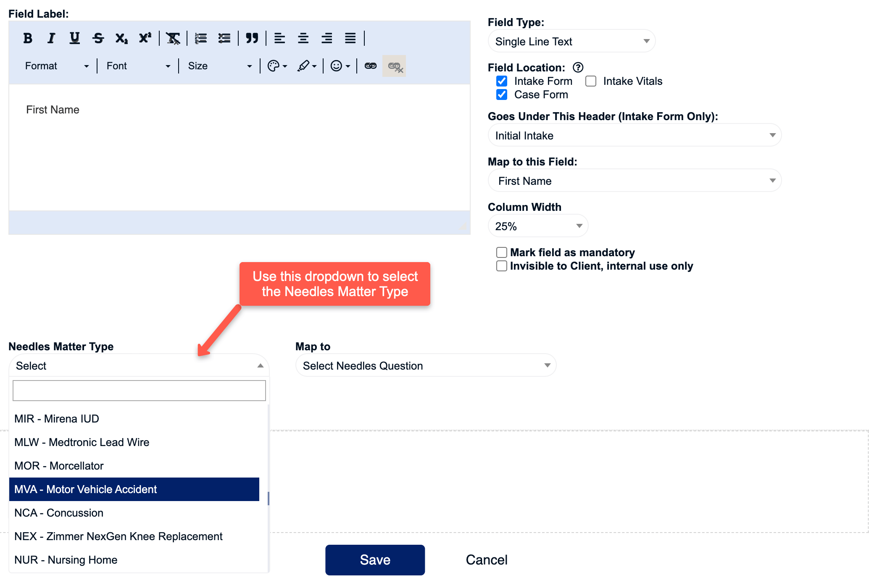Click the Save button
The width and height of the screenshot is (869, 588).
[375, 559]
